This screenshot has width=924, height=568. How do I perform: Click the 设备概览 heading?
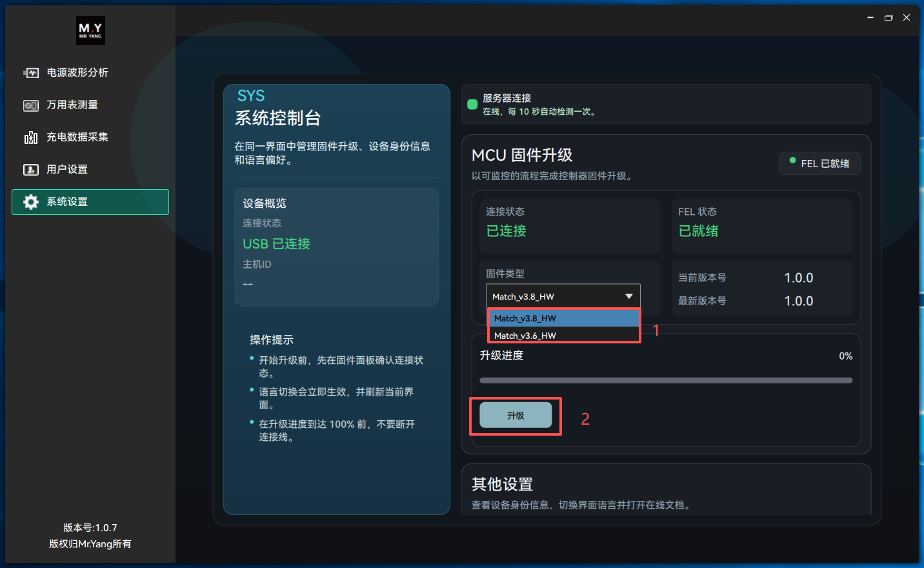pos(265,203)
